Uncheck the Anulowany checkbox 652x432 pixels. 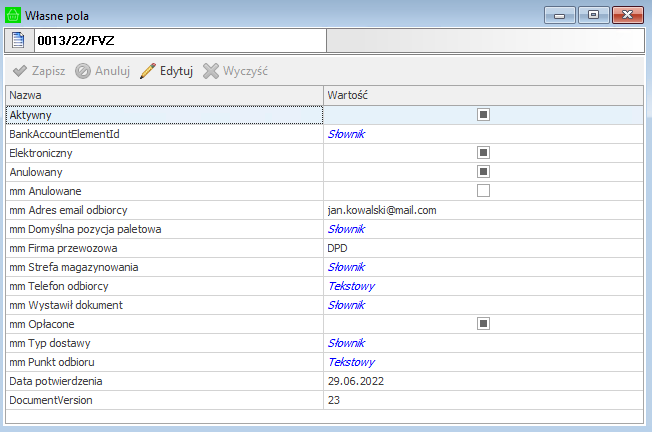[x=483, y=172]
